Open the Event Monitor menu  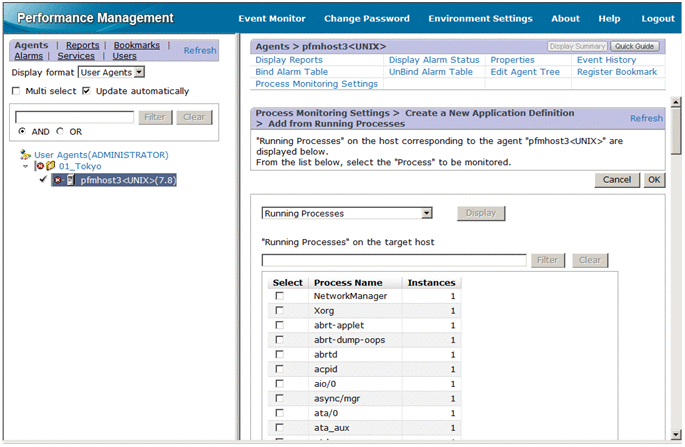272,18
